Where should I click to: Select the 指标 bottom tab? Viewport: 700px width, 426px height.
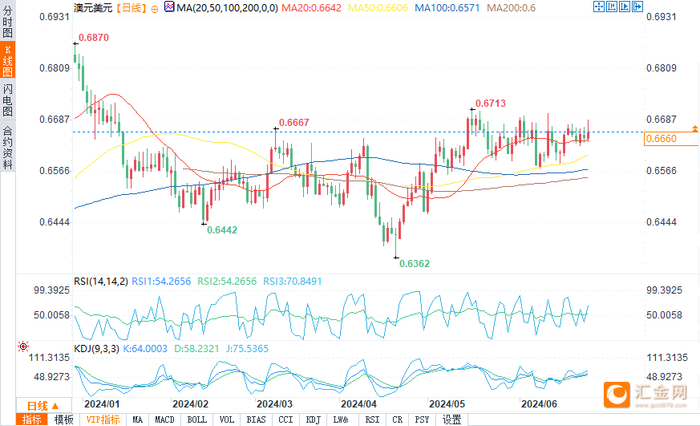[x=32, y=420]
